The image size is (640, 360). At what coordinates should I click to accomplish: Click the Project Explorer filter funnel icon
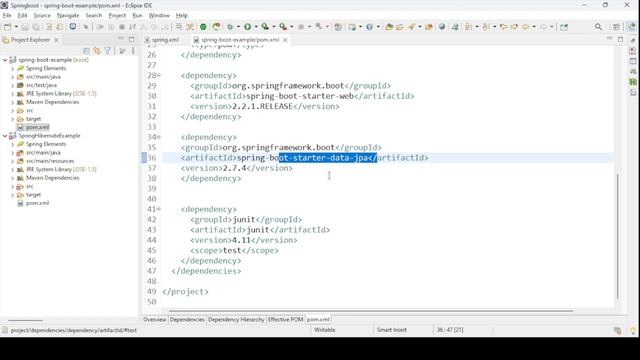(107, 51)
